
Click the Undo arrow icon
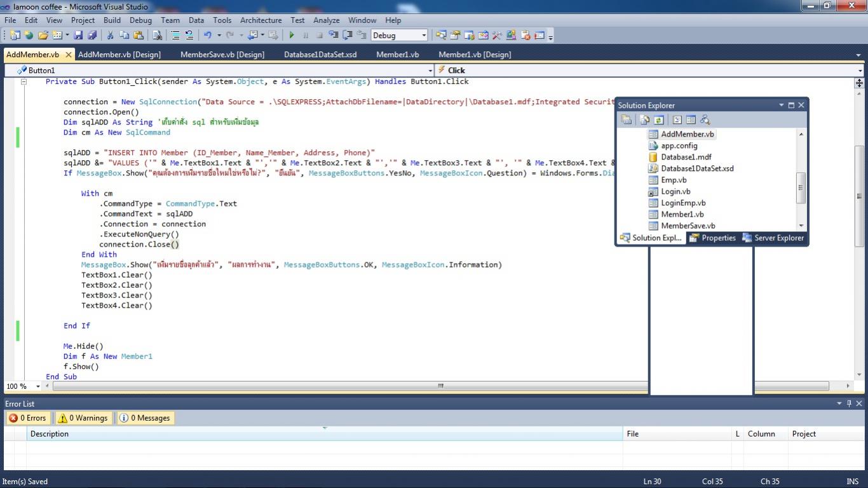click(x=208, y=36)
